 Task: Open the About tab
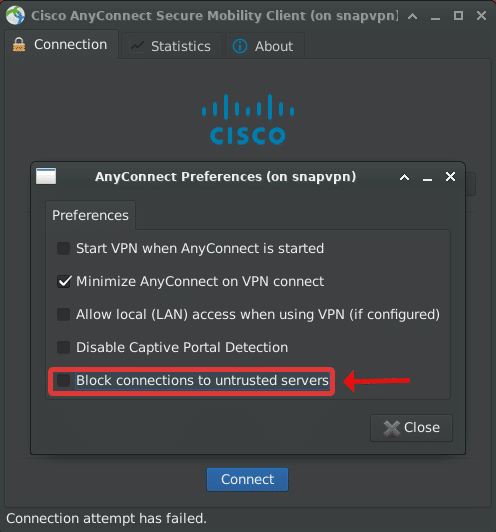coord(265,46)
